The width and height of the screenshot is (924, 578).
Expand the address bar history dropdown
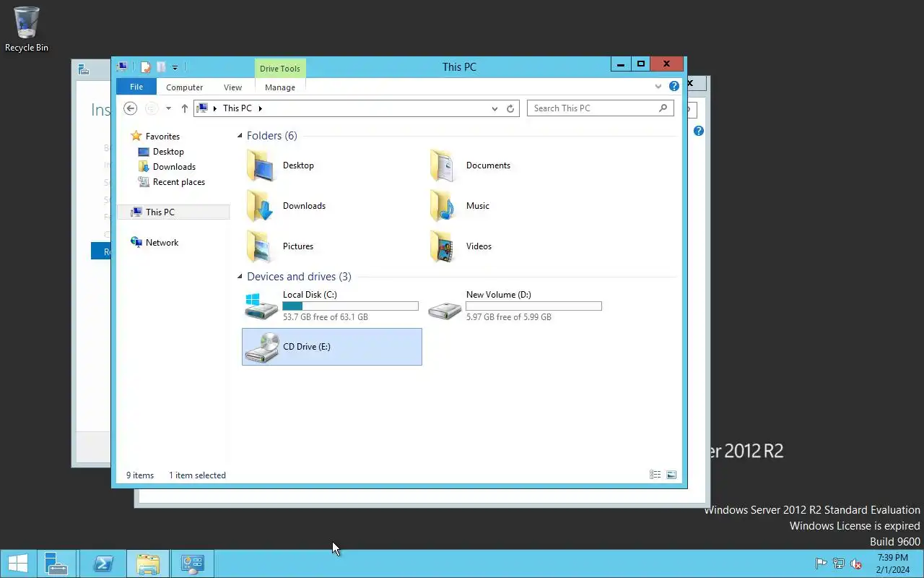click(x=494, y=108)
